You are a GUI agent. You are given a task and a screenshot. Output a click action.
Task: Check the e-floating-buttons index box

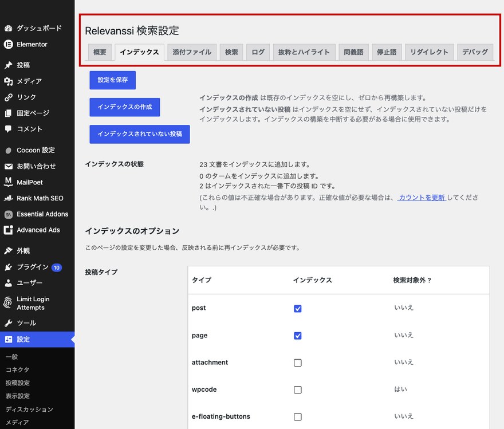click(298, 417)
